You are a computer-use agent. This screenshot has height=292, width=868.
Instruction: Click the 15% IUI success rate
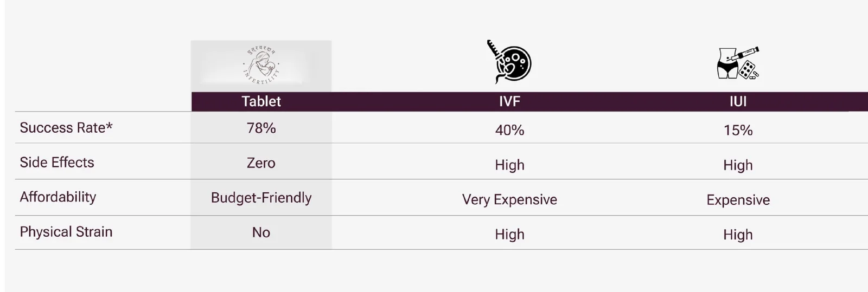738,131
